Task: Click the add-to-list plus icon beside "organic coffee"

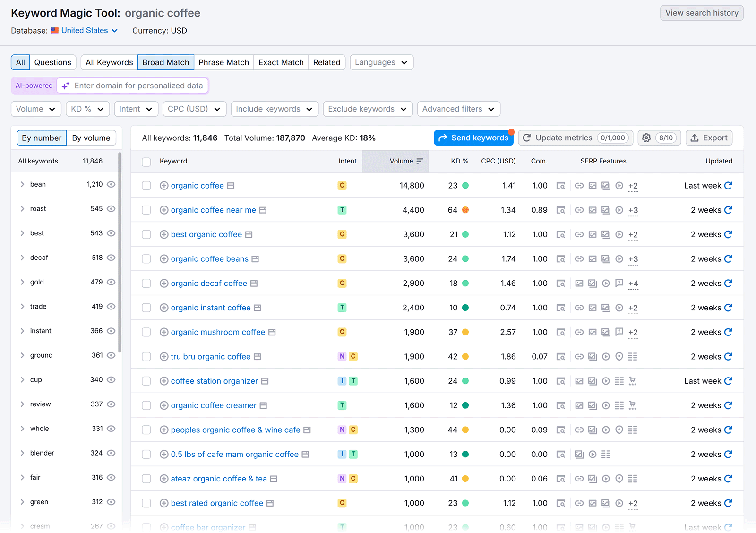Action: pyautogui.click(x=164, y=186)
